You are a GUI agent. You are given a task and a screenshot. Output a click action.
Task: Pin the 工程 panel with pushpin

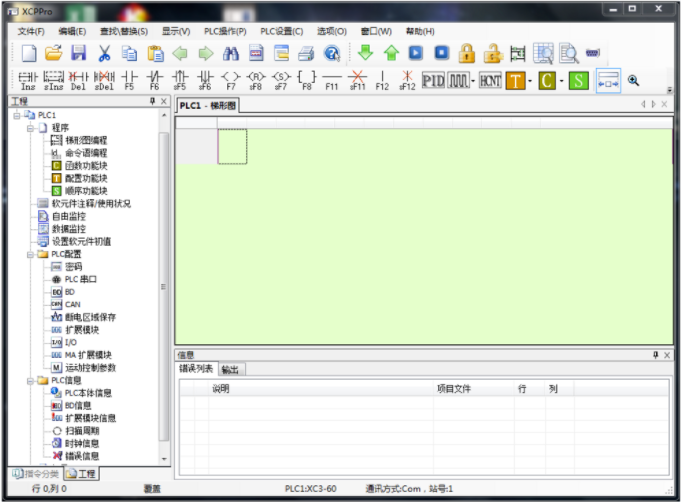pos(152,102)
